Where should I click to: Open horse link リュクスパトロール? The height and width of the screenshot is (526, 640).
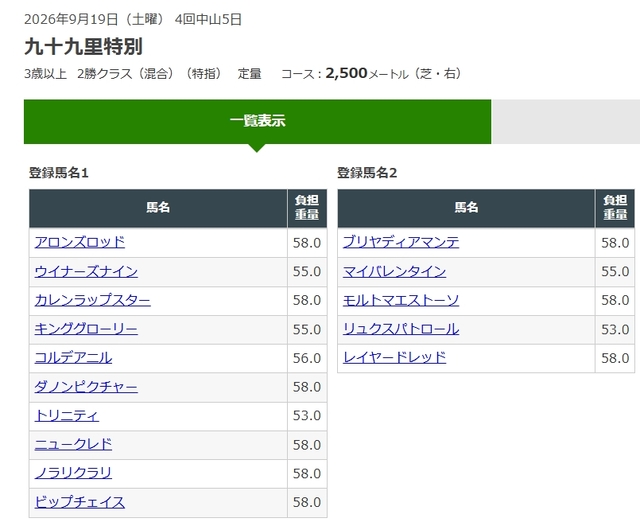click(401, 329)
